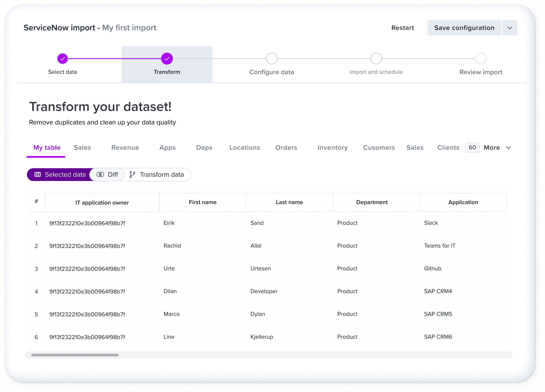Click the 60 hidden tables count badge

coord(472,147)
